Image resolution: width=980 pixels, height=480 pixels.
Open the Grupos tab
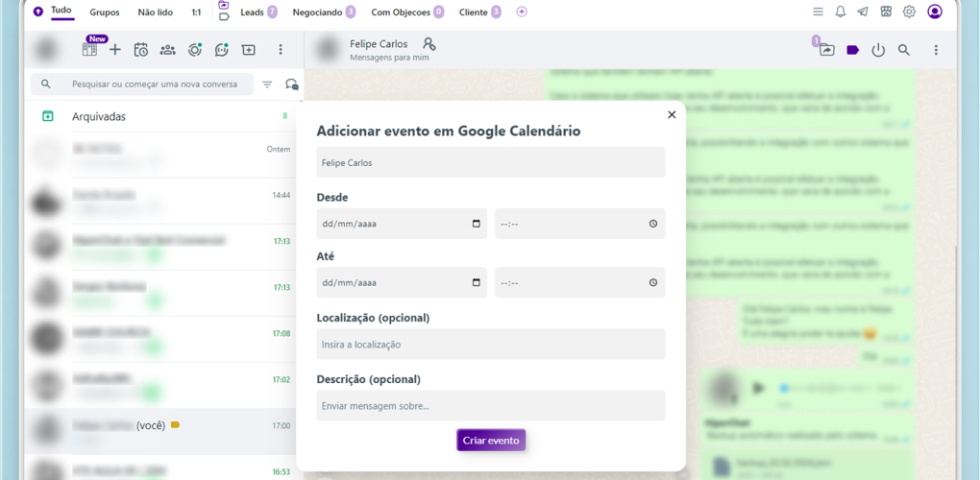[x=105, y=12]
